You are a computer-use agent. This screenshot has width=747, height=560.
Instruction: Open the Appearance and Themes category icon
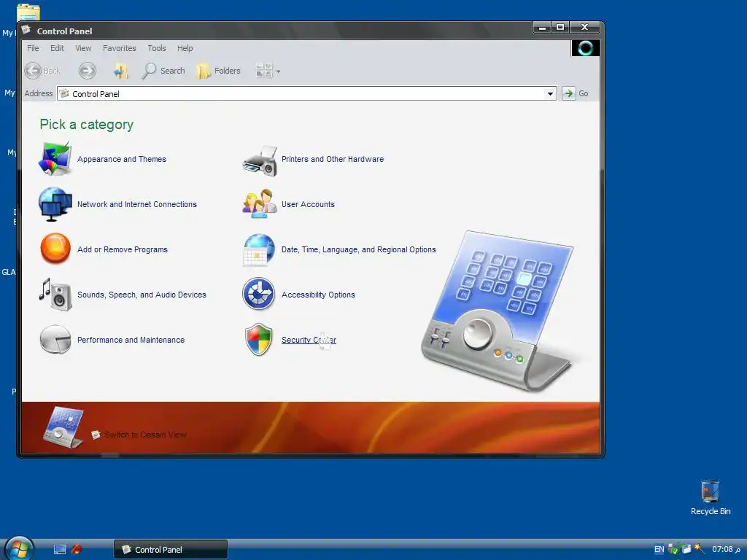(55, 158)
